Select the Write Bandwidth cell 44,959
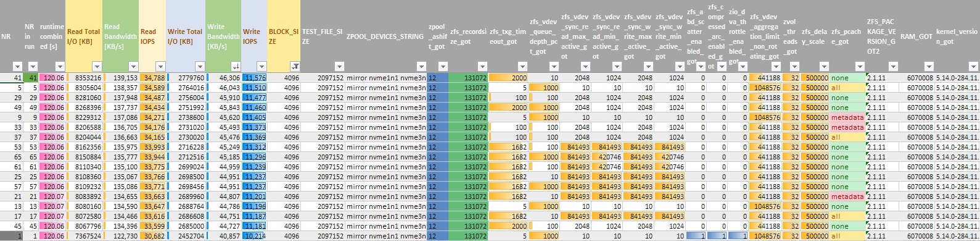 [x=223, y=167]
